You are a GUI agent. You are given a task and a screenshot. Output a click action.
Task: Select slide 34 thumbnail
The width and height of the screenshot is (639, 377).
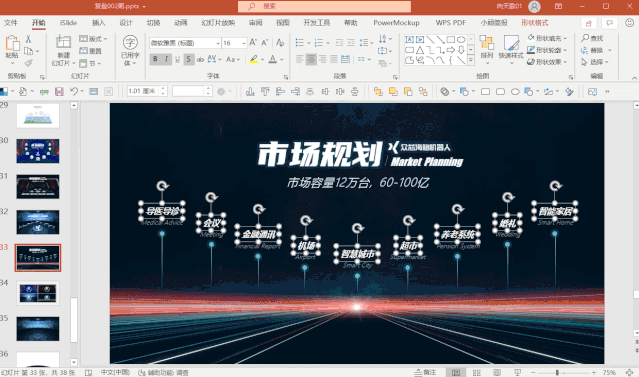pos(38,293)
